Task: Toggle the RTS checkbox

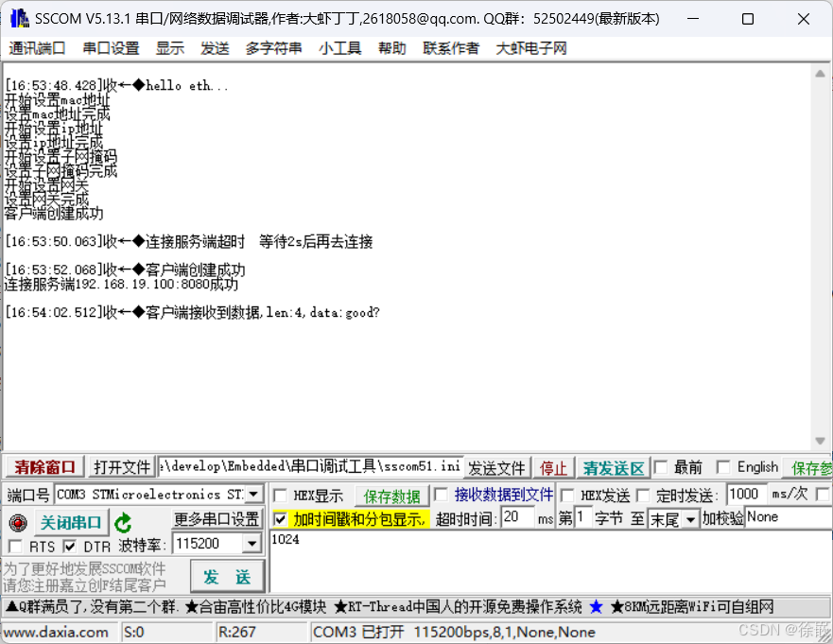Action: pyautogui.click(x=15, y=547)
